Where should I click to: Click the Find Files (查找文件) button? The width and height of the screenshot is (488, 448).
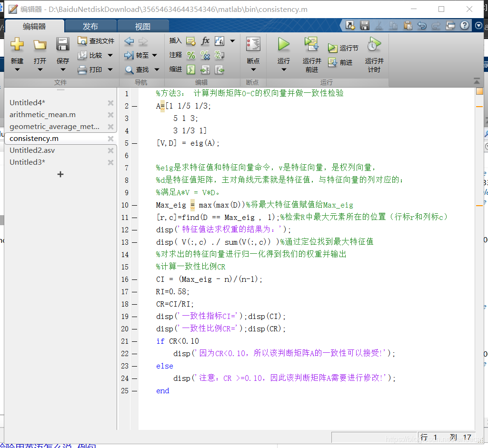point(96,41)
